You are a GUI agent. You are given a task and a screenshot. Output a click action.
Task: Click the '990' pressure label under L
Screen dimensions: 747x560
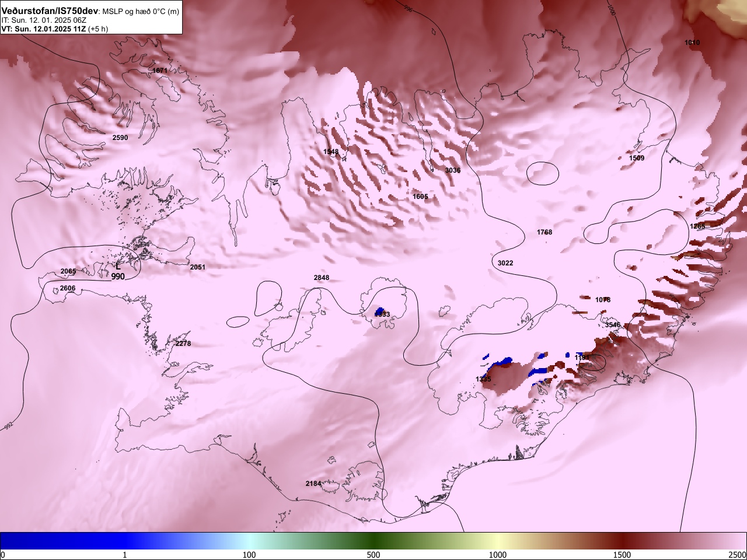pos(118,276)
